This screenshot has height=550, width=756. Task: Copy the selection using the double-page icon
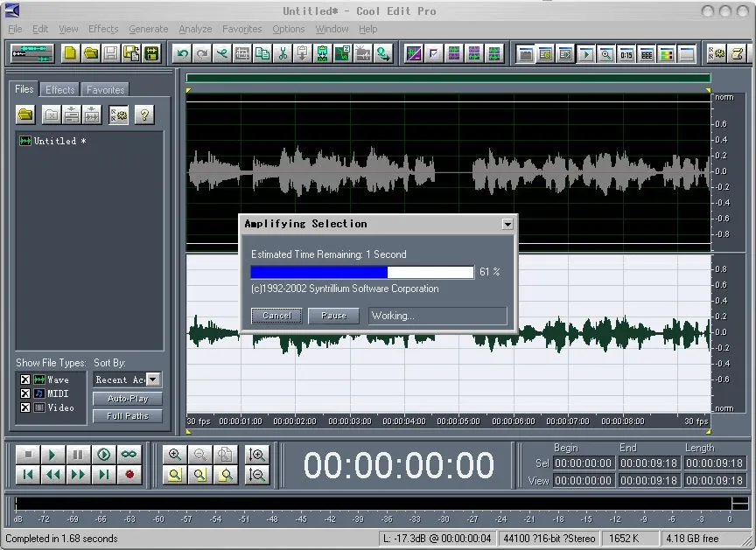click(x=262, y=53)
